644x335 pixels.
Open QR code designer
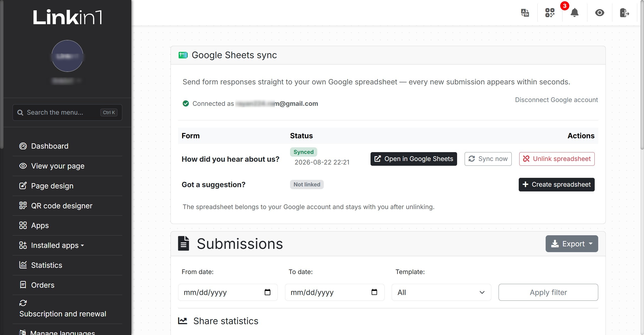point(67,206)
